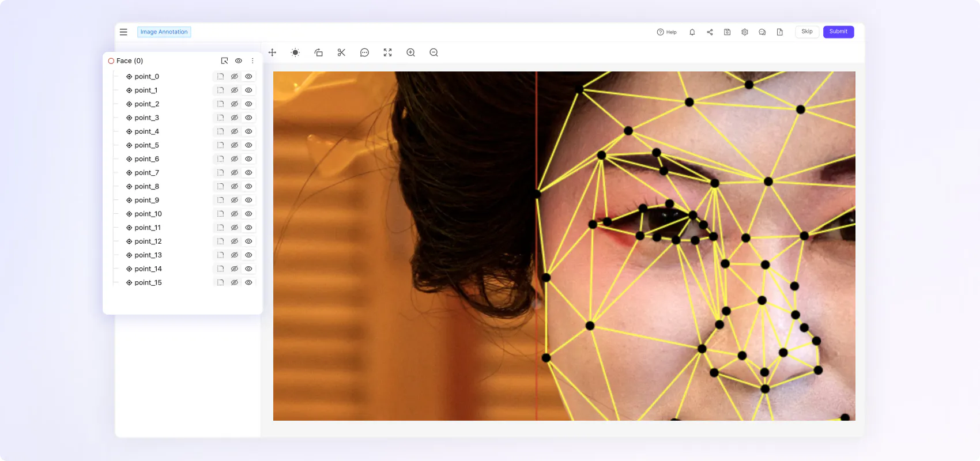Viewport: 980px width, 461px height.
Task: Click point_13 dashed-box occlusion icon
Action: pyautogui.click(x=220, y=255)
